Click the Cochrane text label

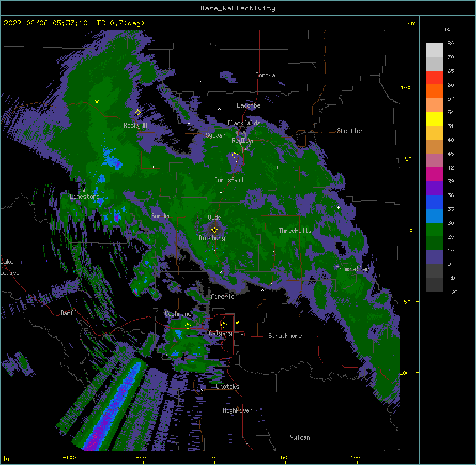point(178,314)
